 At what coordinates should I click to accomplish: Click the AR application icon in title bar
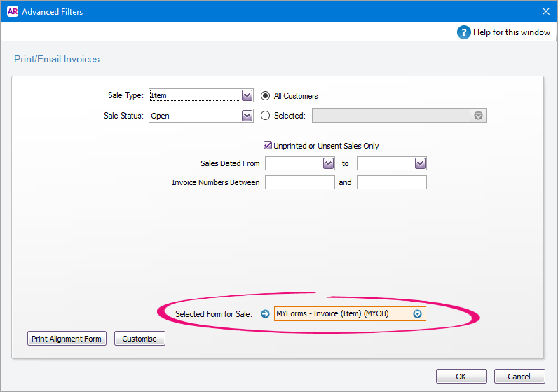click(13, 11)
